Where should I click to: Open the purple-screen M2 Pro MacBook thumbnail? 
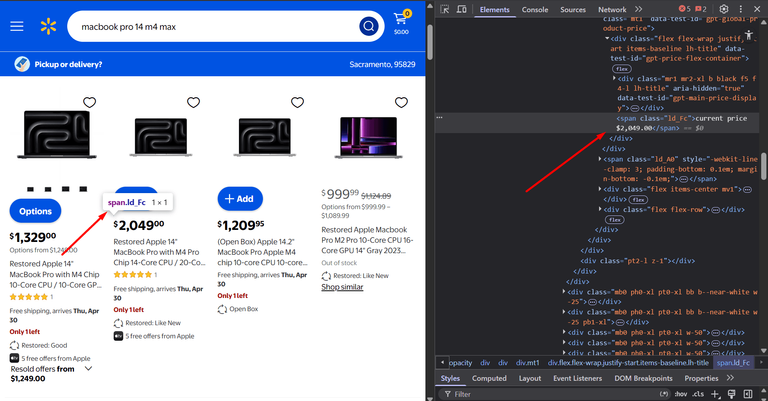point(368,137)
